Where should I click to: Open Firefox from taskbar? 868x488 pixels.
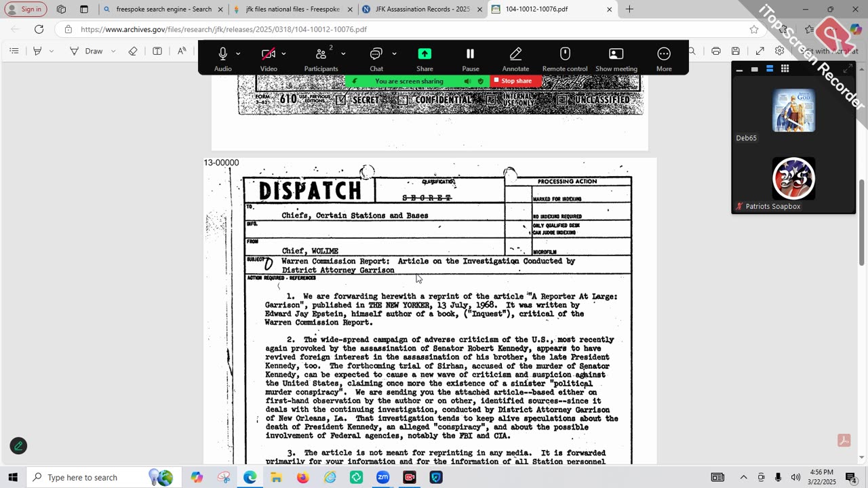pyautogui.click(x=302, y=477)
